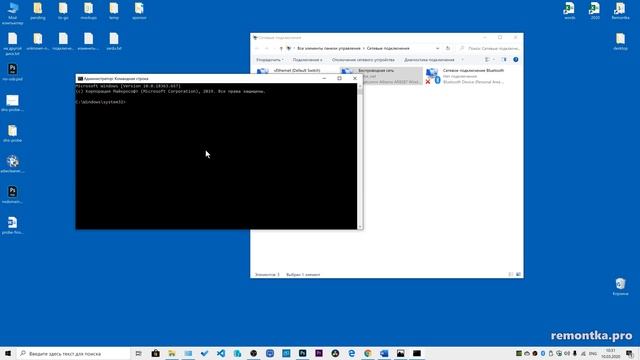640x360 pixels.
Task: Toggle the preview pane button in Network Connections
Action: point(504,60)
